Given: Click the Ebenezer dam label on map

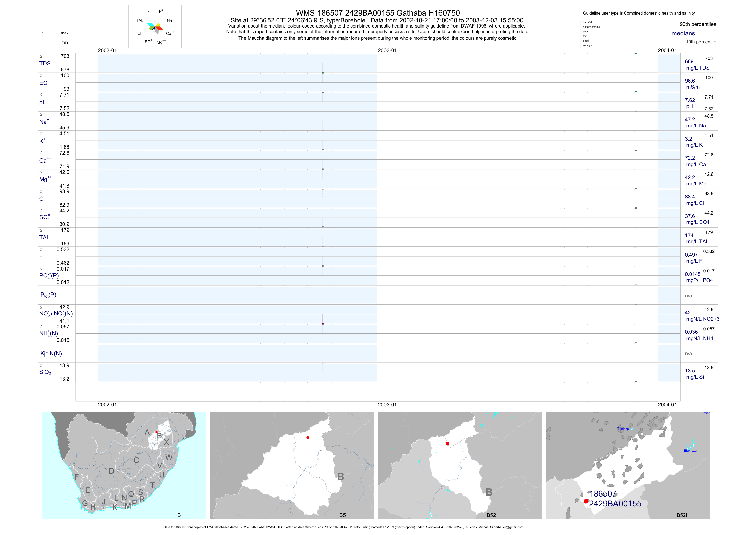Looking at the screenshot, I should click(x=691, y=451).
